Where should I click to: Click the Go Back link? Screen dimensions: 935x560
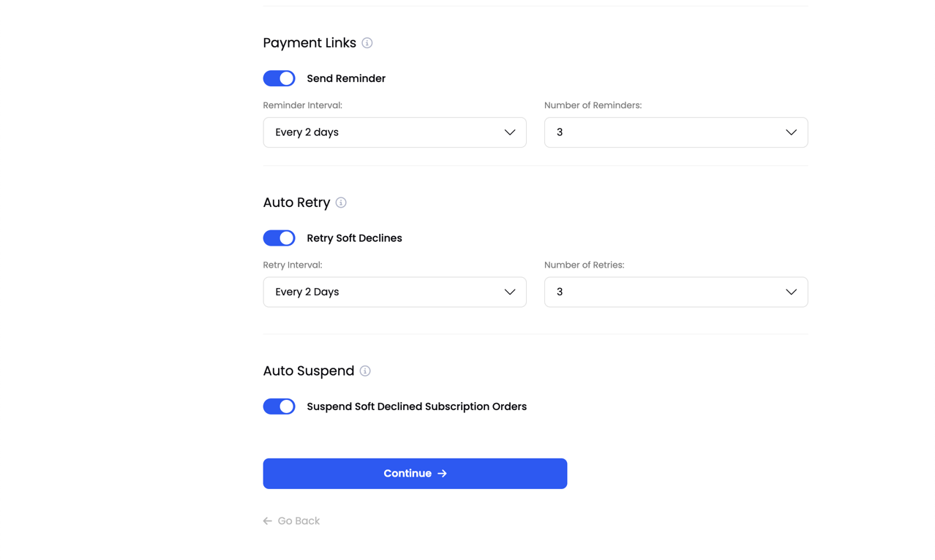coord(292,521)
